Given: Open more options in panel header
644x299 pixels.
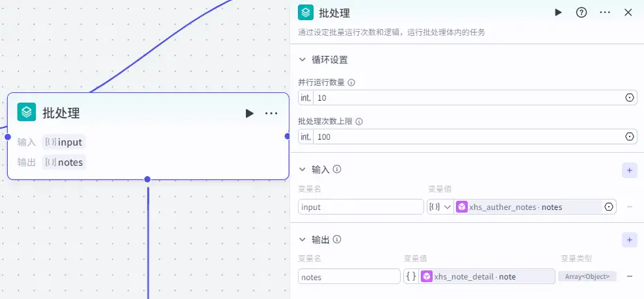Looking at the screenshot, I should coord(604,13).
